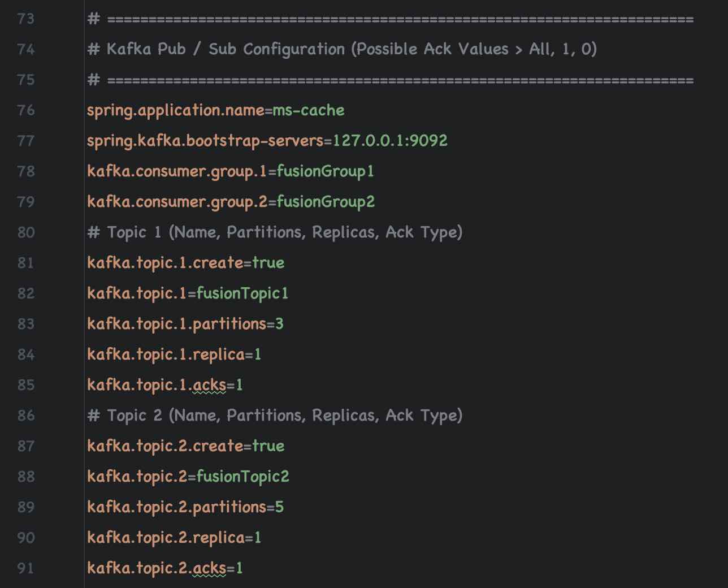The height and width of the screenshot is (588, 728).
Task: Click the fusionGroup2 value
Action: [326, 202]
